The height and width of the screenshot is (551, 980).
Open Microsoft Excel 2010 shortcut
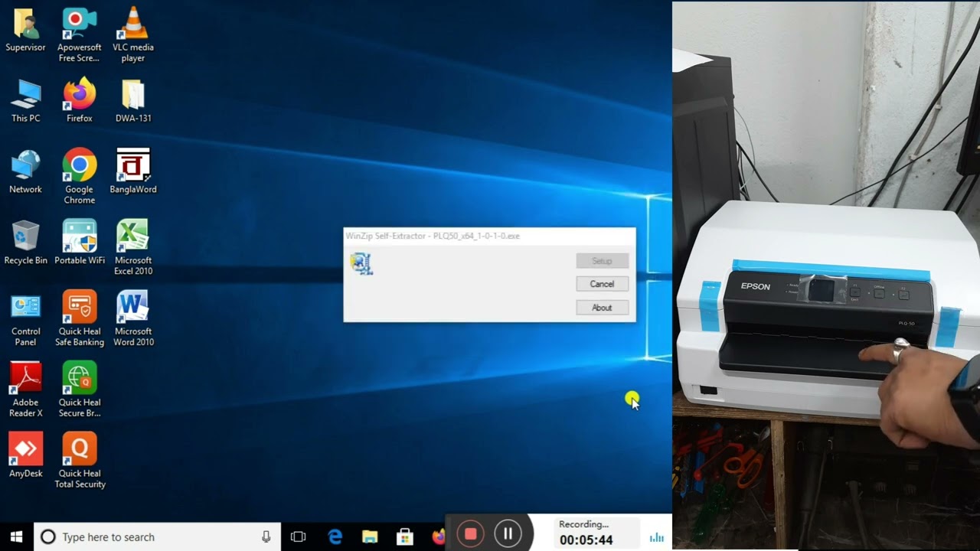click(x=133, y=248)
